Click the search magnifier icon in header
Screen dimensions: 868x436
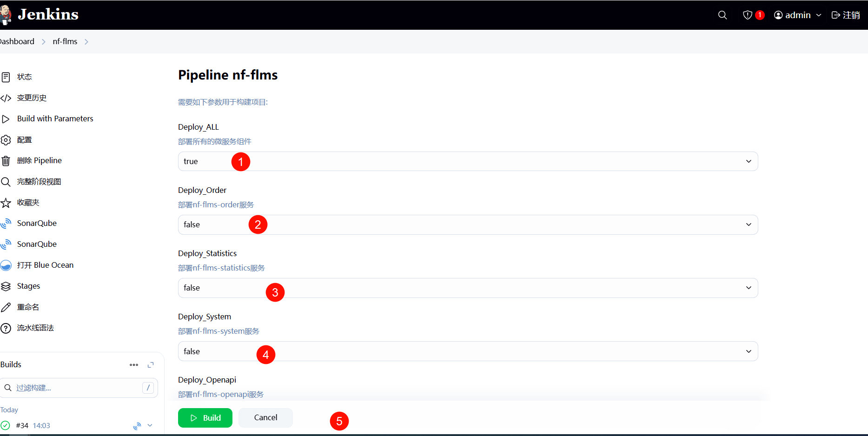point(722,15)
